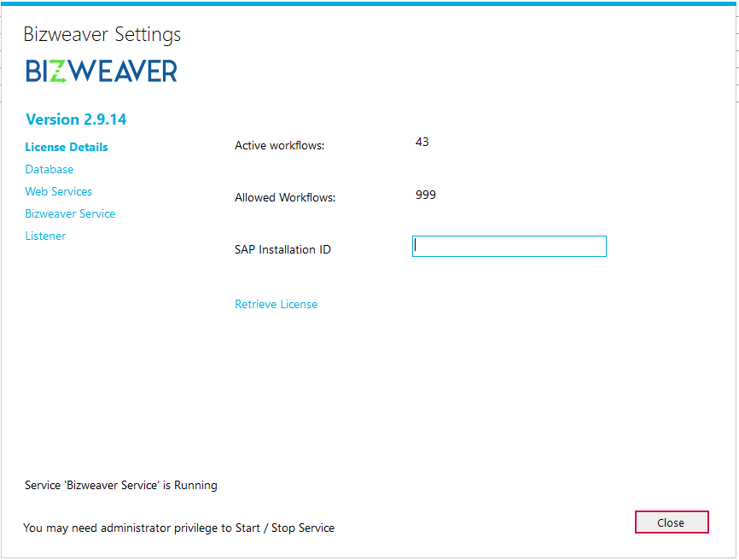
Task: Go to Bizweaver Service settings
Action: point(70,213)
